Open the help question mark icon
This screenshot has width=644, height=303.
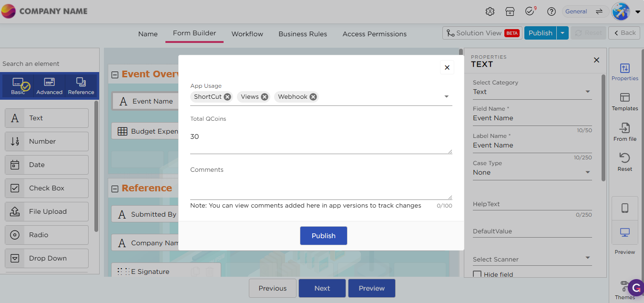tap(552, 11)
